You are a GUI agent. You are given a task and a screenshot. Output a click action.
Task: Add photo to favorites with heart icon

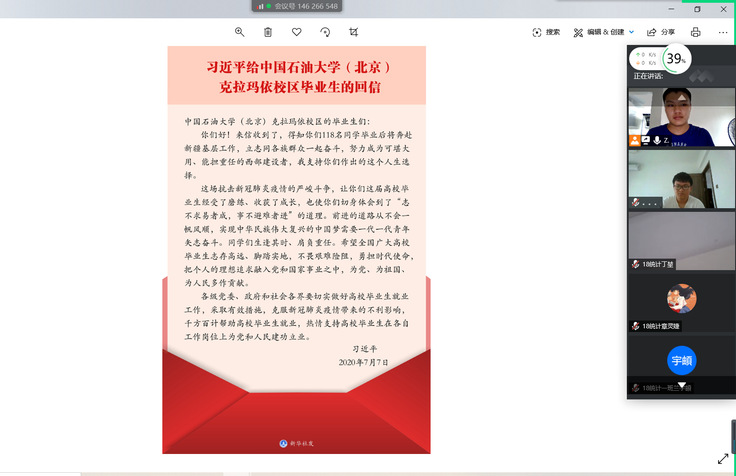[296, 32]
